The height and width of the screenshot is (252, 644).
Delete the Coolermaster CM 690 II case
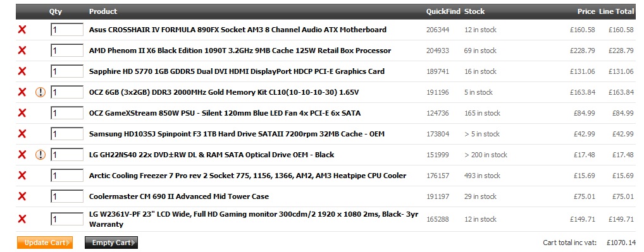[x=22, y=196]
